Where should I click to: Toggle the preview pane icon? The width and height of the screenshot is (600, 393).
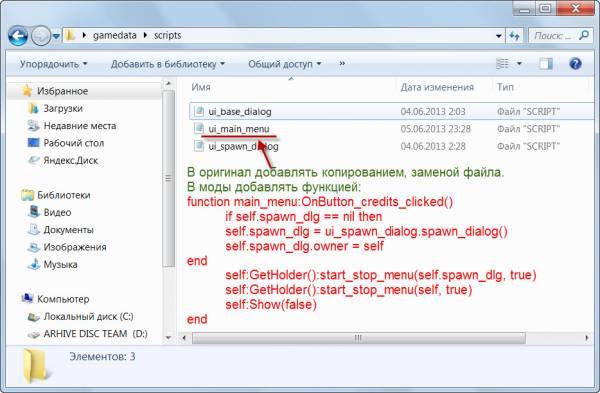pos(546,64)
